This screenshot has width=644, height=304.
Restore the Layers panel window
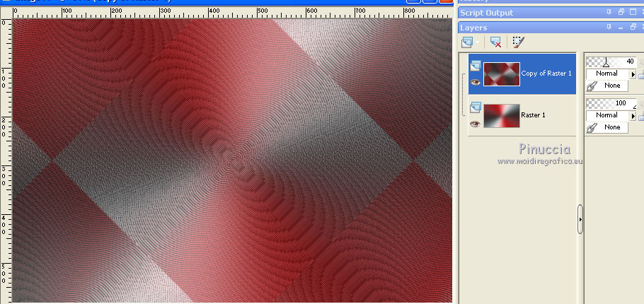[633, 27]
